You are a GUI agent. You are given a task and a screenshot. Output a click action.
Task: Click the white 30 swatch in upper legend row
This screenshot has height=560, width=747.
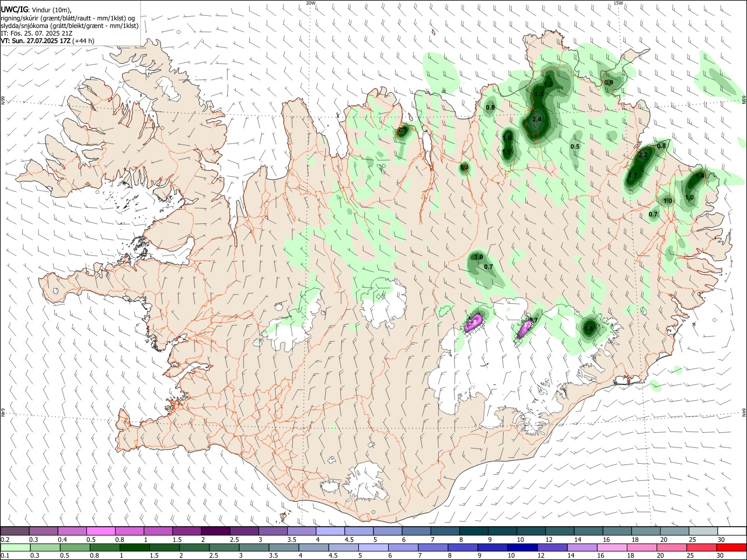click(731, 531)
